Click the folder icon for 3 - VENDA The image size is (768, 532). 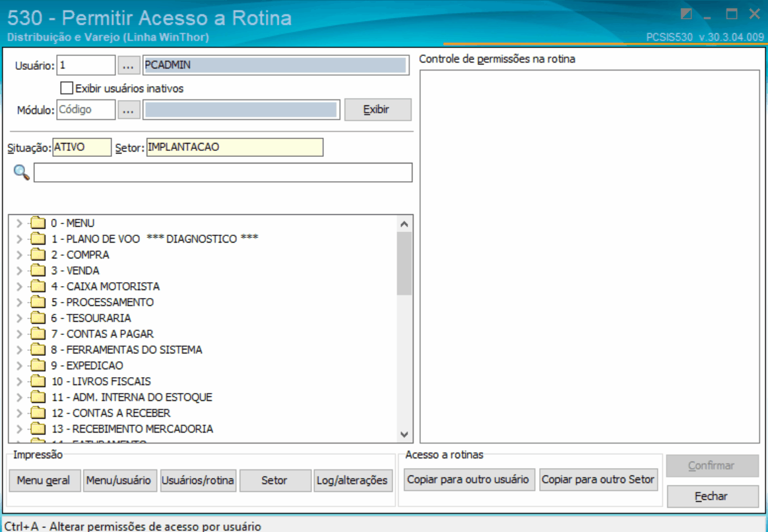(38, 271)
